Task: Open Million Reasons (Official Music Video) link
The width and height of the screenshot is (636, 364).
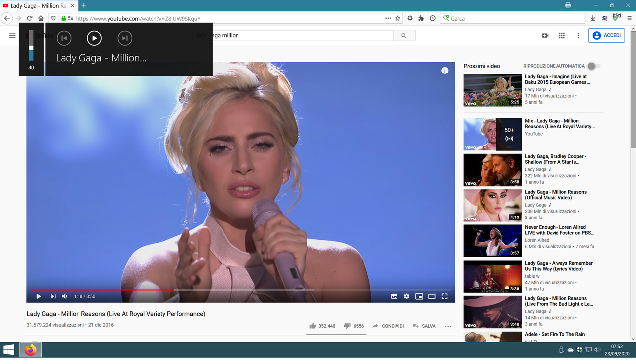Action: pos(556,195)
